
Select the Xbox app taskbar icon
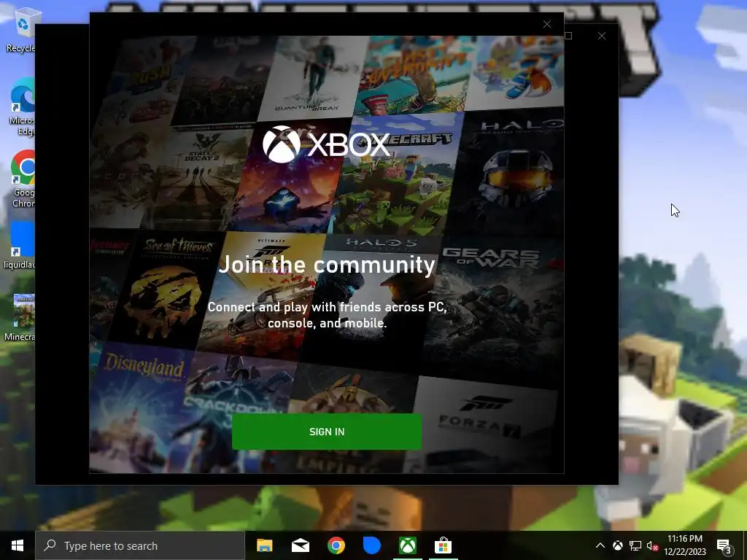click(x=407, y=545)
